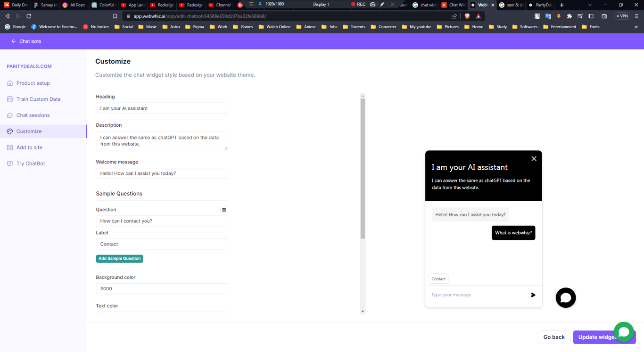Click the send arrow in the chat preview

click(533, 295)
